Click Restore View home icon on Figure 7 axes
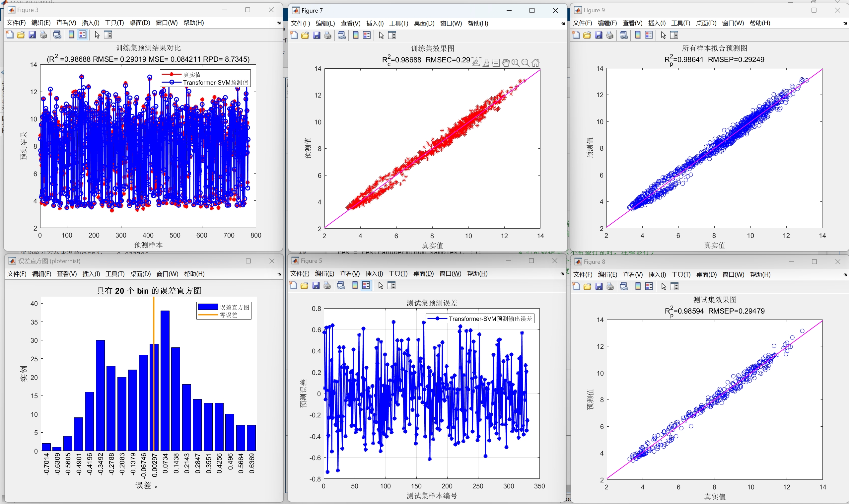 535,63
